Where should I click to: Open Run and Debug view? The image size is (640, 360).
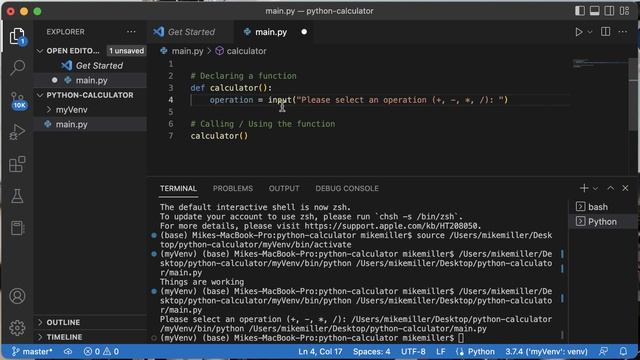17,132
